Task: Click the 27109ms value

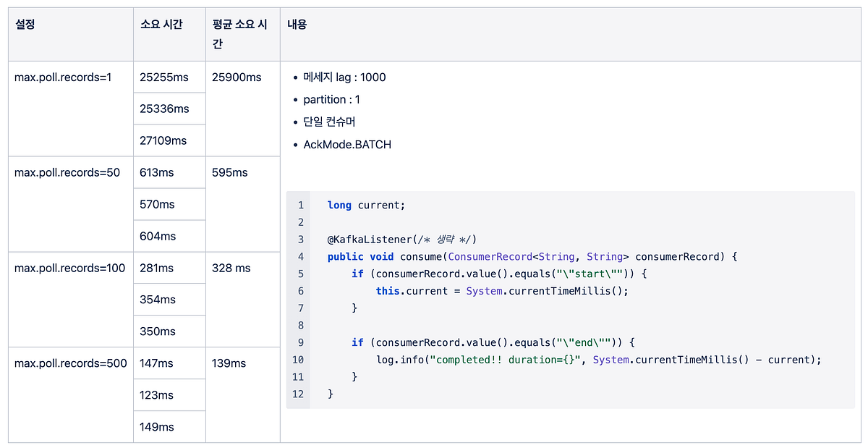Action: pos(163,141)
